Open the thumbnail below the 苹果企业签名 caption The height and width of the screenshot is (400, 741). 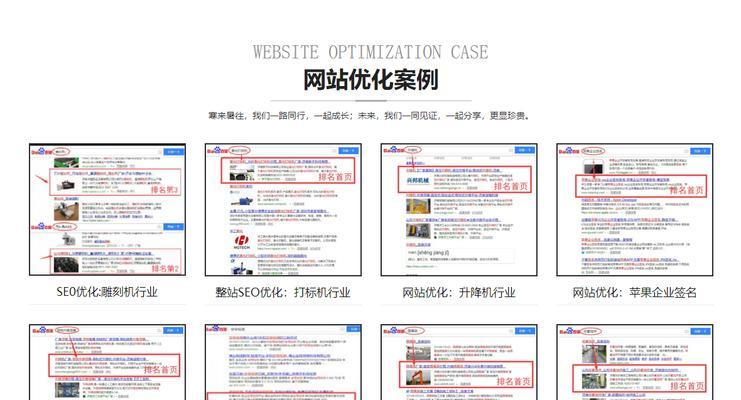pyautogui.click(x=635, y=362)
